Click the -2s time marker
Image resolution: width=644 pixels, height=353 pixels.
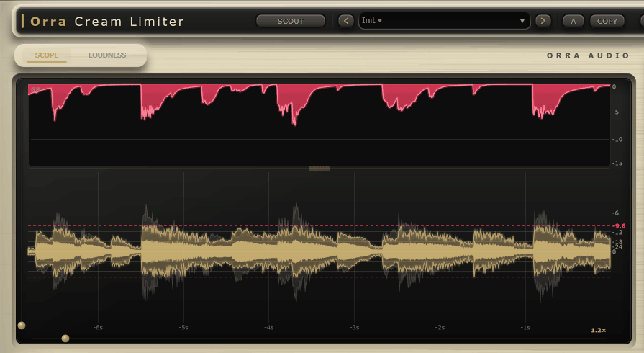coord(440,328)
